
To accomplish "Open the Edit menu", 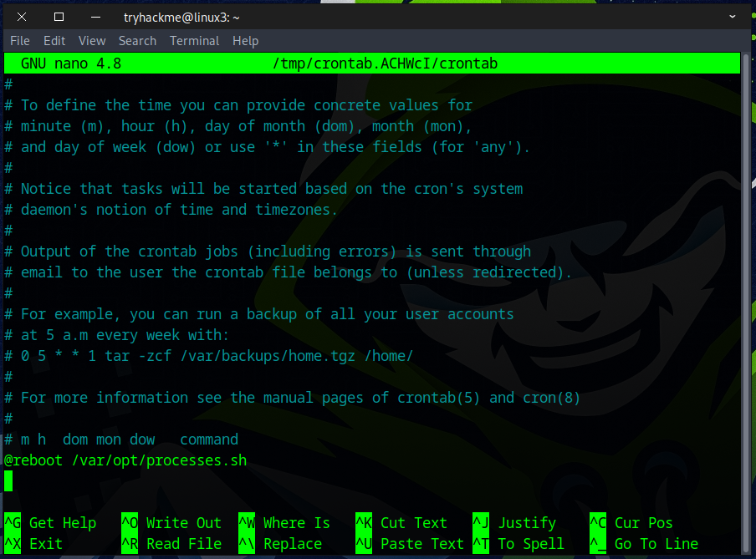I will tap(54, 40).
